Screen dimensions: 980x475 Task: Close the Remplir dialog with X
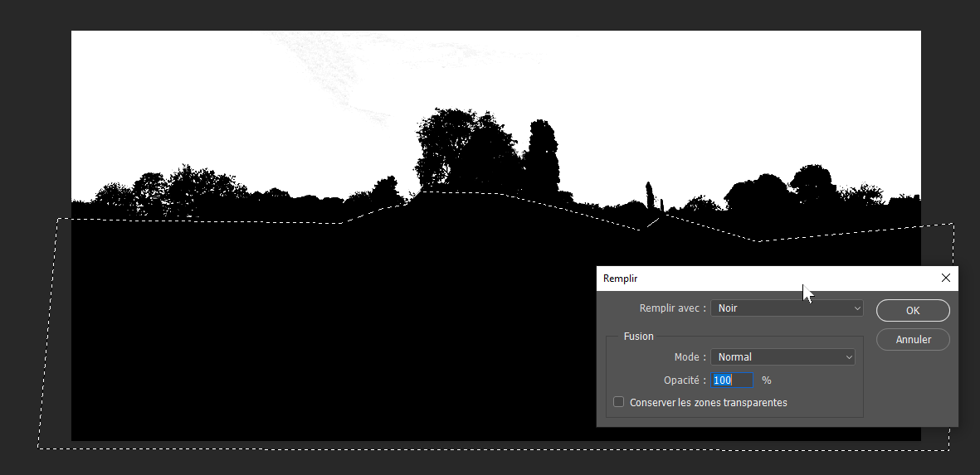(945, 279)
